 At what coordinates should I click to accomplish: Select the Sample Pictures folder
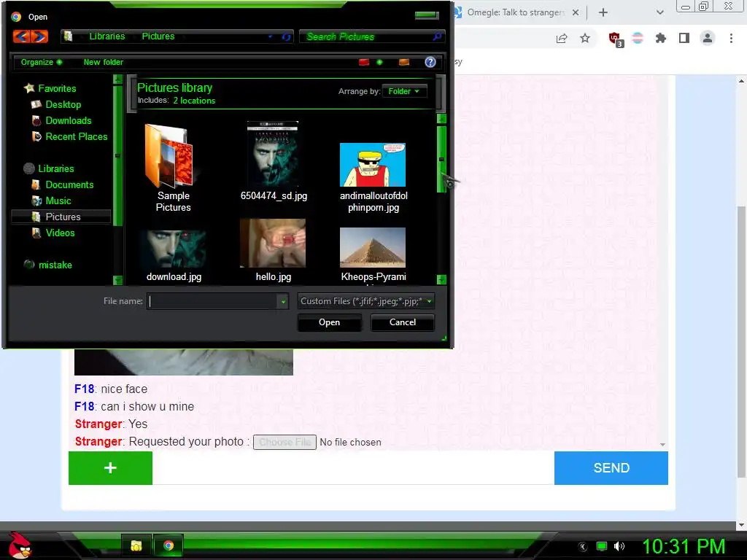[174, 168]
